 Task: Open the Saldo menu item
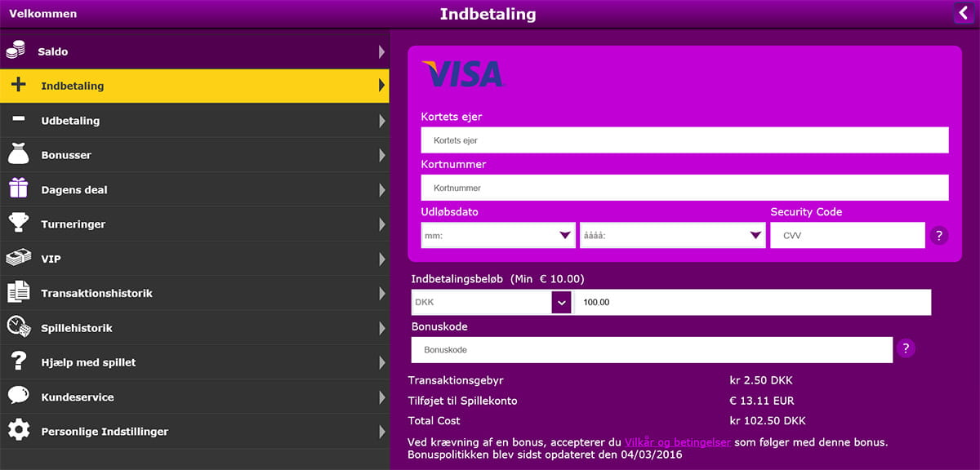(194, 51)
